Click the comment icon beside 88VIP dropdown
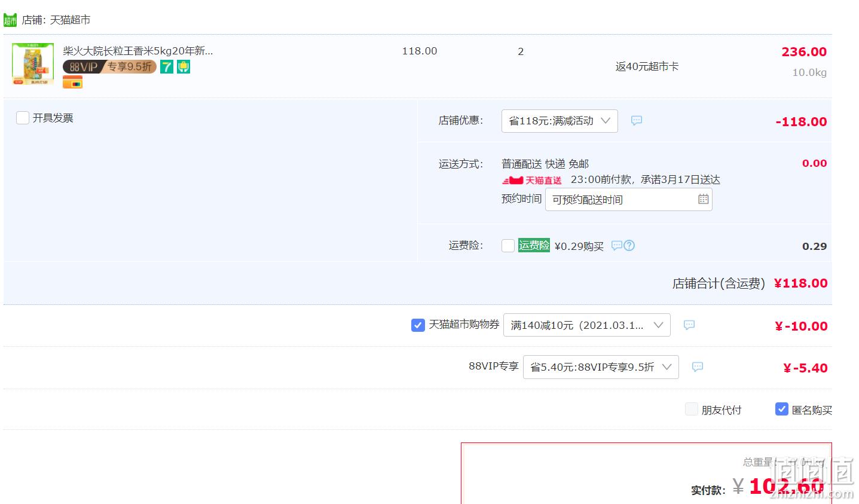Image resolution: width=859 pixels, height=504 pixels. 698,367
